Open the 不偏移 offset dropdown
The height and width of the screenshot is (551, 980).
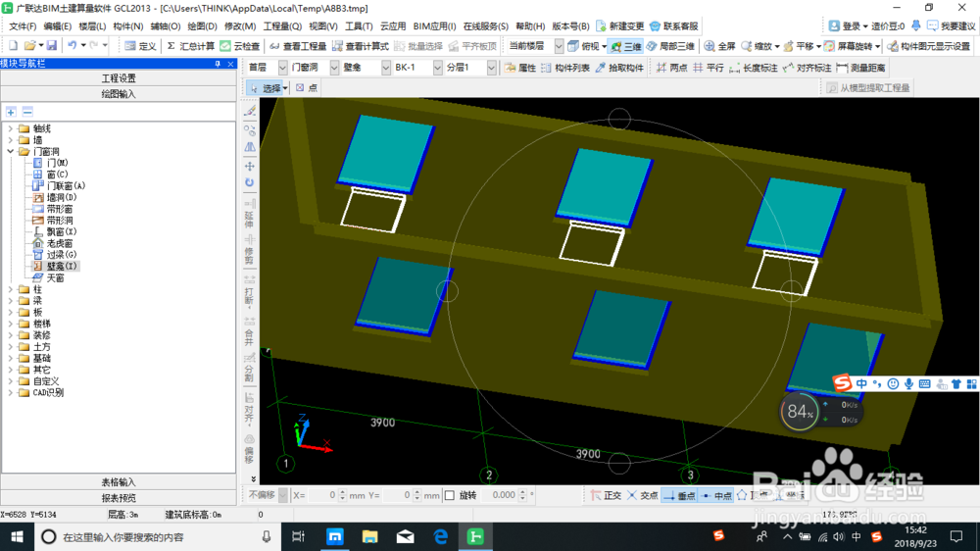(x=283, y=495)
